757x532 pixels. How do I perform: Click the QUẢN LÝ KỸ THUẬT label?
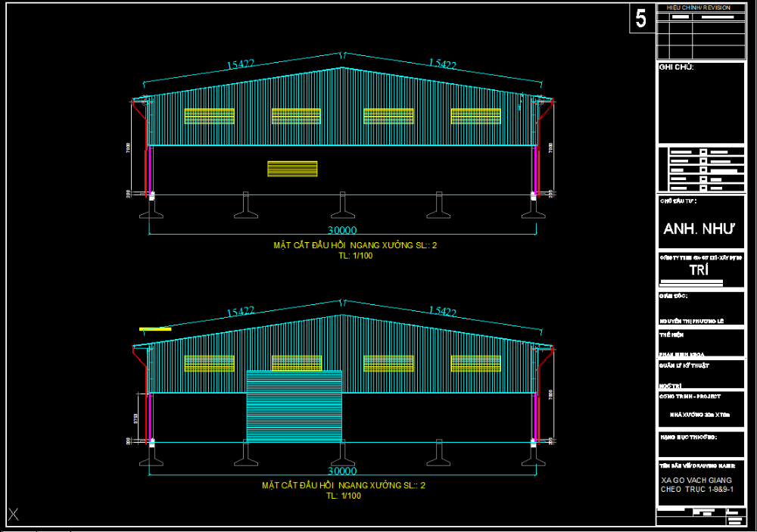pos(684,366)
